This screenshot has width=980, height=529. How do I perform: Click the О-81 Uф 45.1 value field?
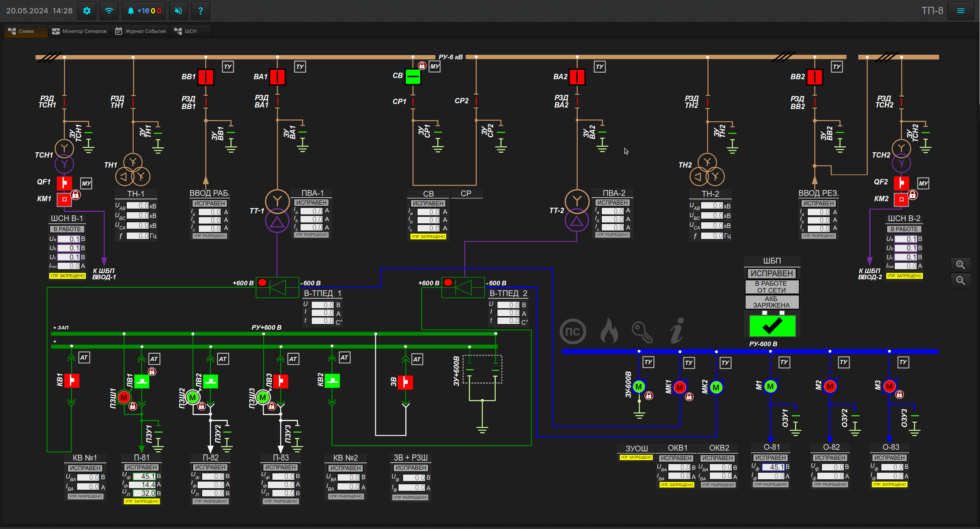point(773,467)
